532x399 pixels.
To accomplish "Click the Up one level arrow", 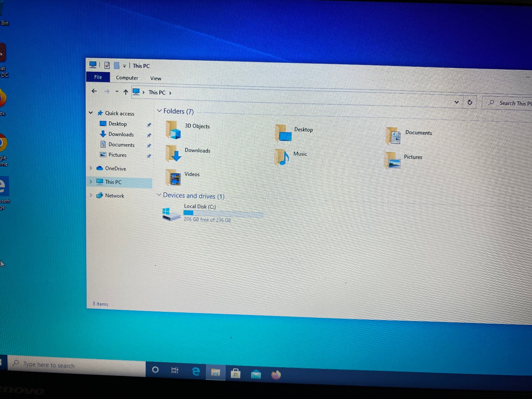I will tap(126, 92).
